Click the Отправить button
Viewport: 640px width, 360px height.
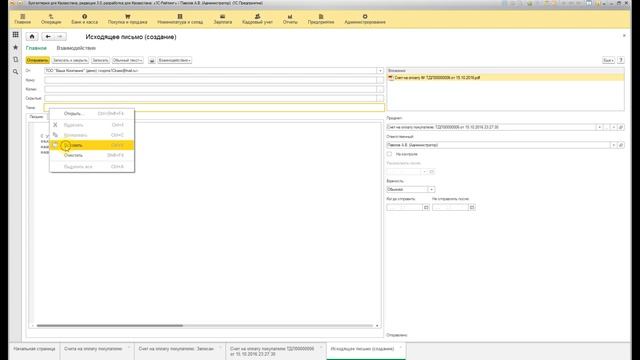click(38, 60)
